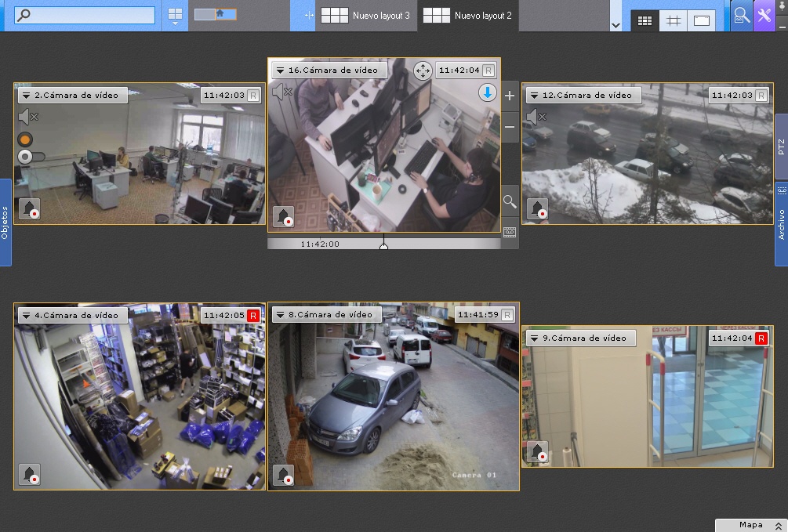Toggle recording R indicator on camera 2
The image size is (788, 532).
254,96
